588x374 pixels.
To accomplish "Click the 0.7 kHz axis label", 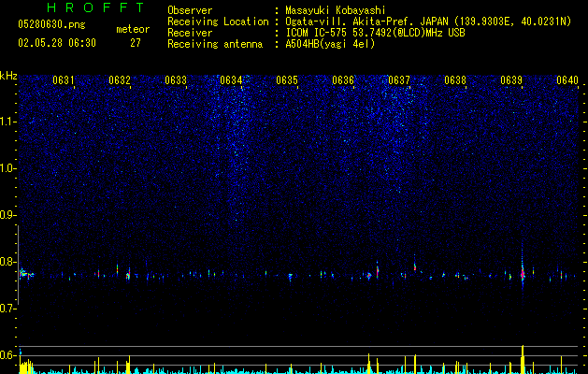I will point(7,309).
